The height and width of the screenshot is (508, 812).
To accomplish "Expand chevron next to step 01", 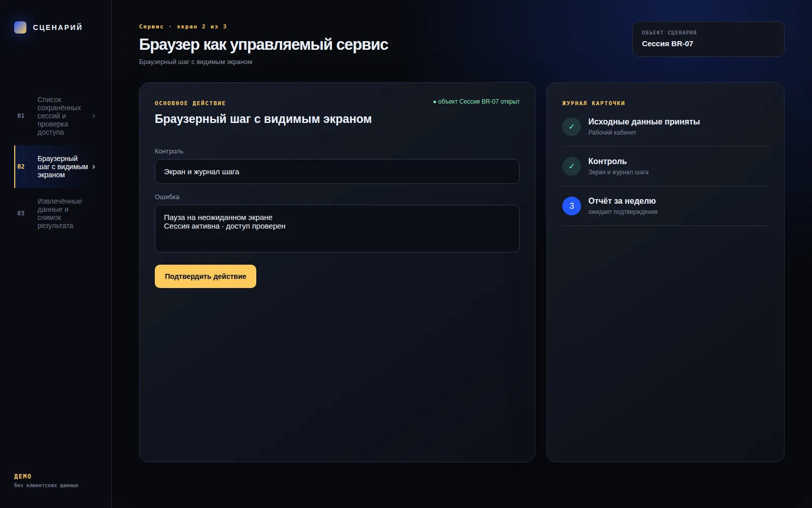I will [x=93, y=116].
